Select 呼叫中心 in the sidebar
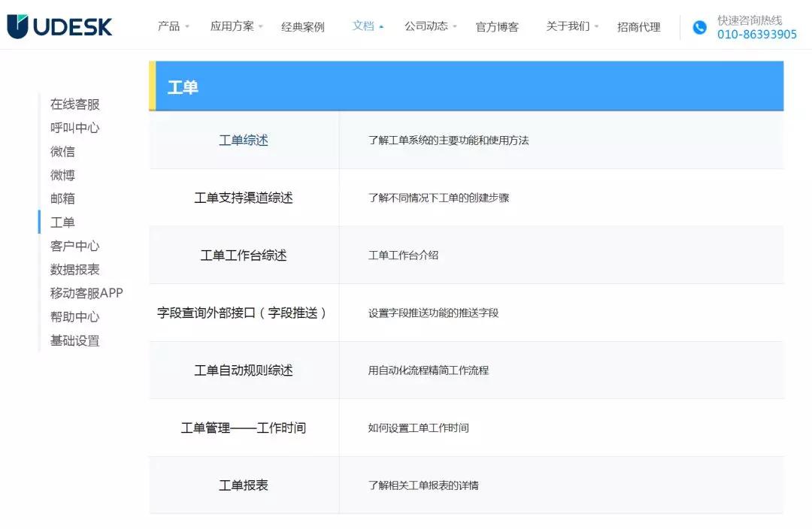 coord(74,128)
